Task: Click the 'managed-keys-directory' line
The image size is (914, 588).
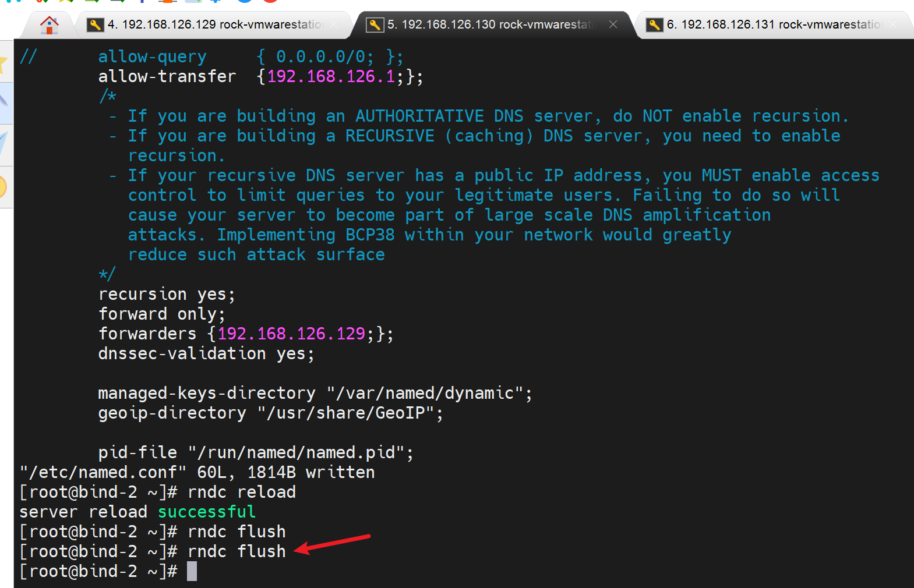Action: point(315,393)
